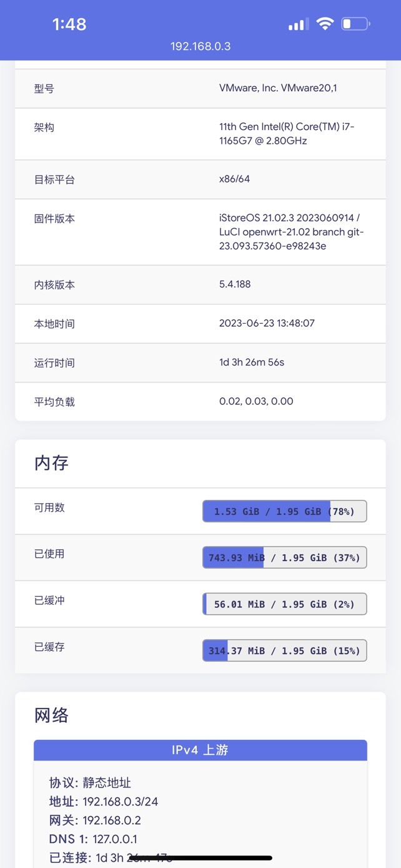The width and height of the screenshot is (401, 868).
Task: Select the IPv4 上游 header bar
Action: 200,751
